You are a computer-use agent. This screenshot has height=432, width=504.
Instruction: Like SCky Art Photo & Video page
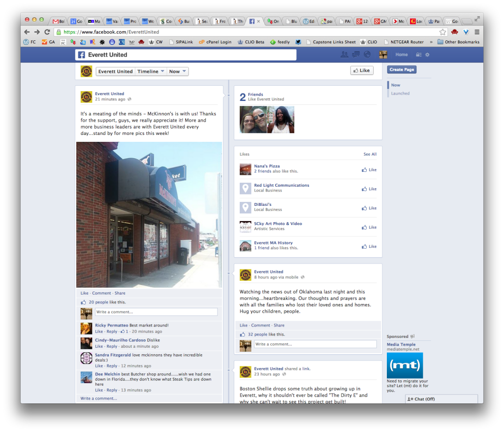pyautogui.click(x=369, y=227)
